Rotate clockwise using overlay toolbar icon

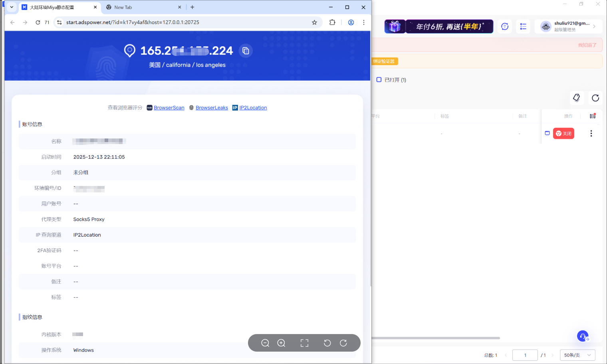point(343,343)
